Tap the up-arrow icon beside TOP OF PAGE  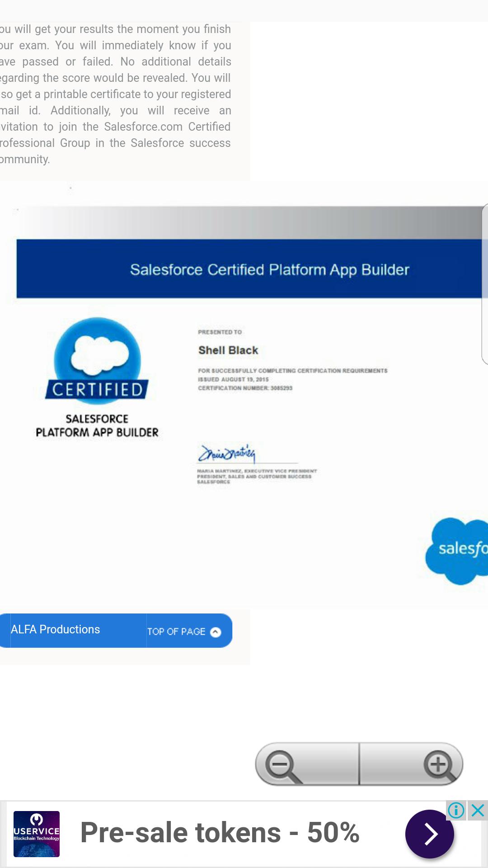(x=216, y=632)
